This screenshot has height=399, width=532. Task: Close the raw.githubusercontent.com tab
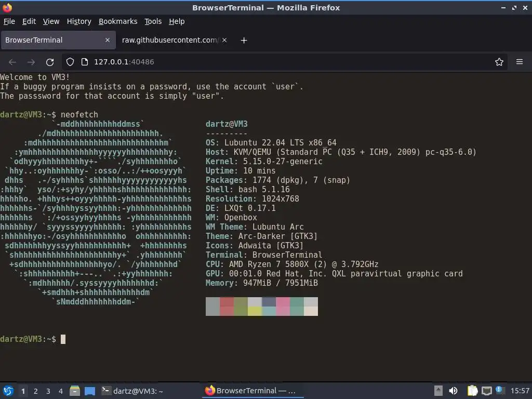coord(224,40)
